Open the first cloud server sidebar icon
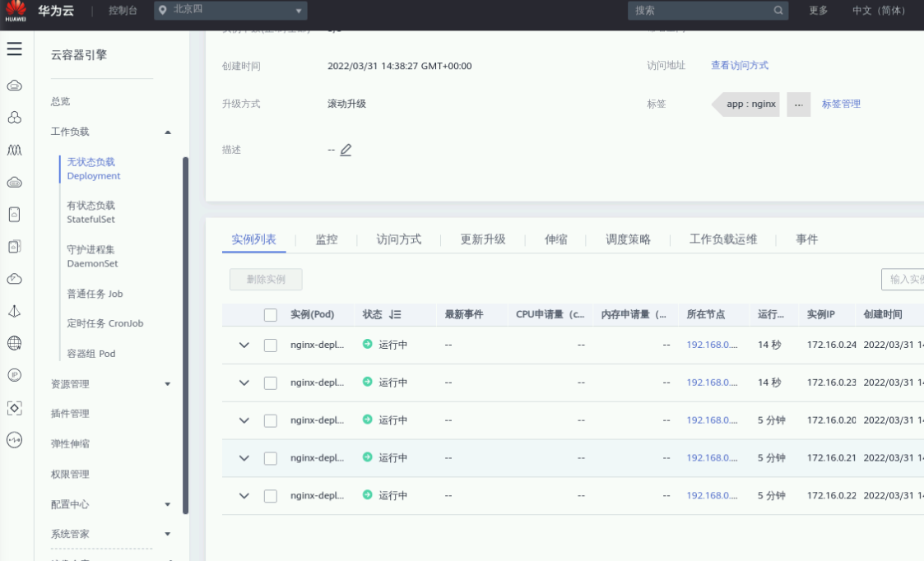The width and height of the screenshot is (924, 561). 15,86
